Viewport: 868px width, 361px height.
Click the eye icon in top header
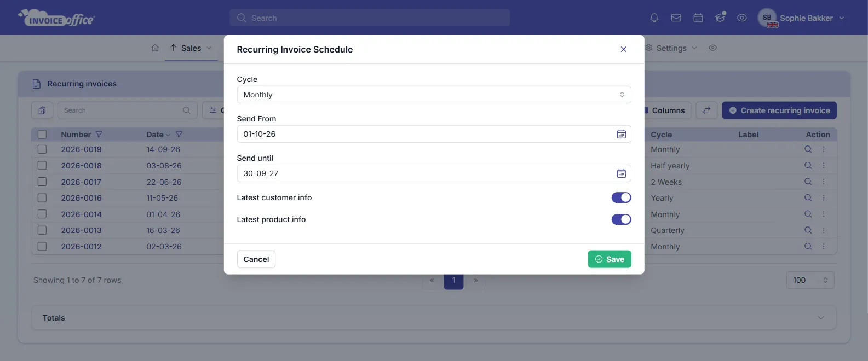click(742, 18)
